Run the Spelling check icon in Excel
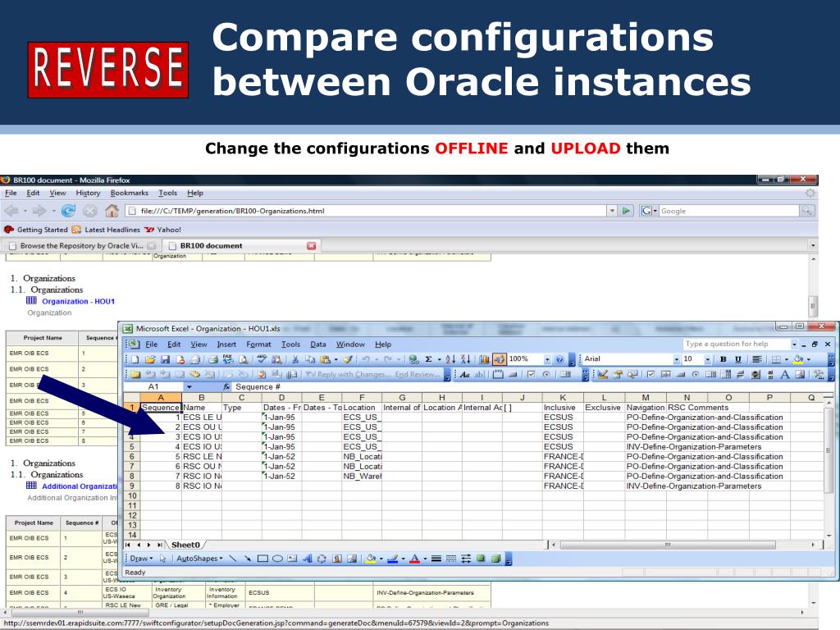840x630 pixels. pyautogui.click(x=262, y=359)
